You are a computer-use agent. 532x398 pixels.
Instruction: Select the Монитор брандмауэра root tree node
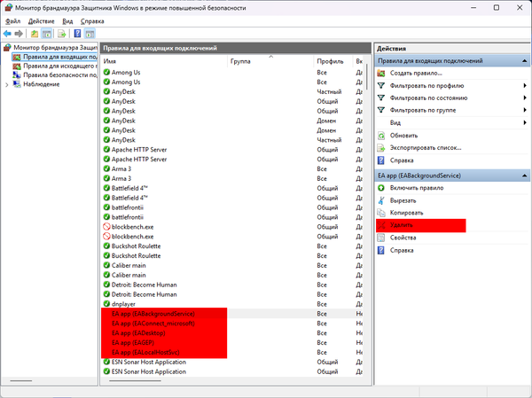coord(55,48)
